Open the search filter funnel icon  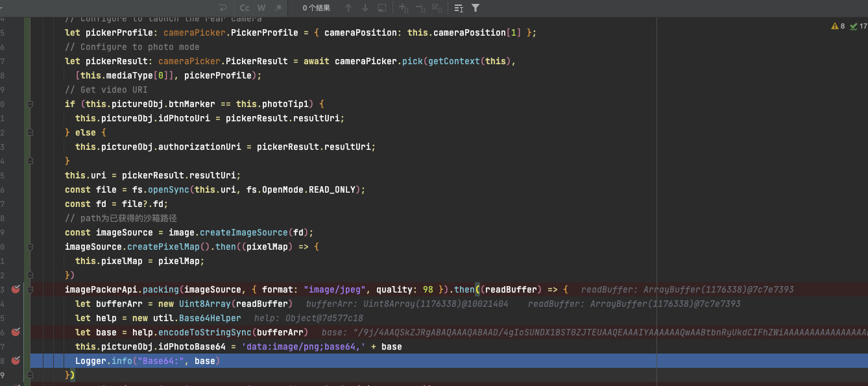(x=476, y=8)
